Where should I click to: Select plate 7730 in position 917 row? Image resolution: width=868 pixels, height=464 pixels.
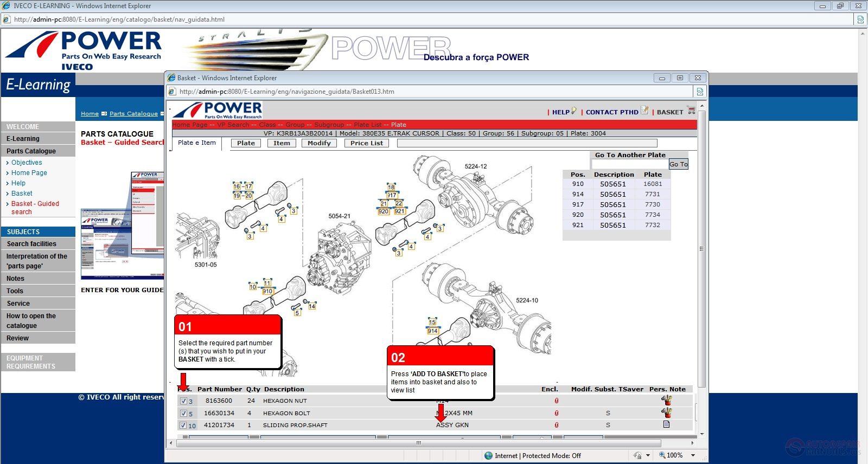653,204
